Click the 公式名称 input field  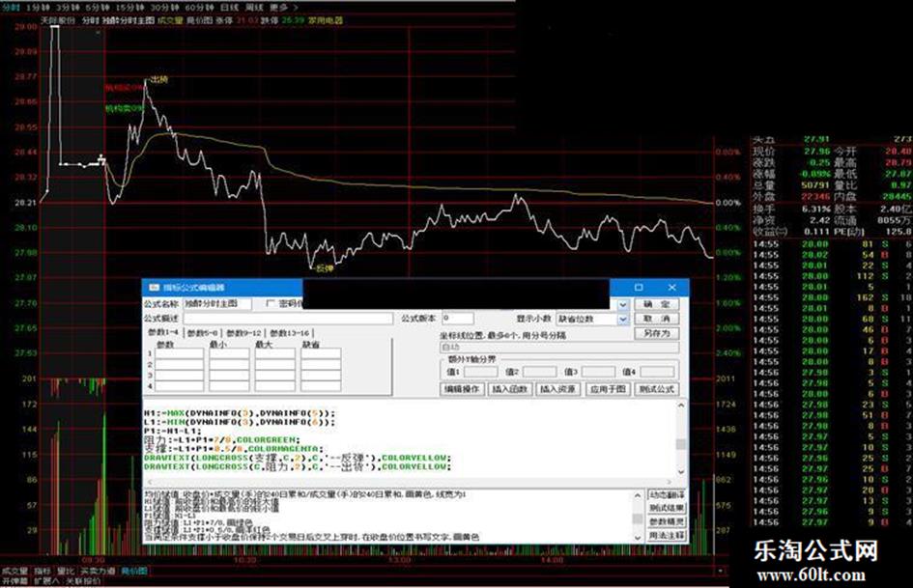[217, 303]
